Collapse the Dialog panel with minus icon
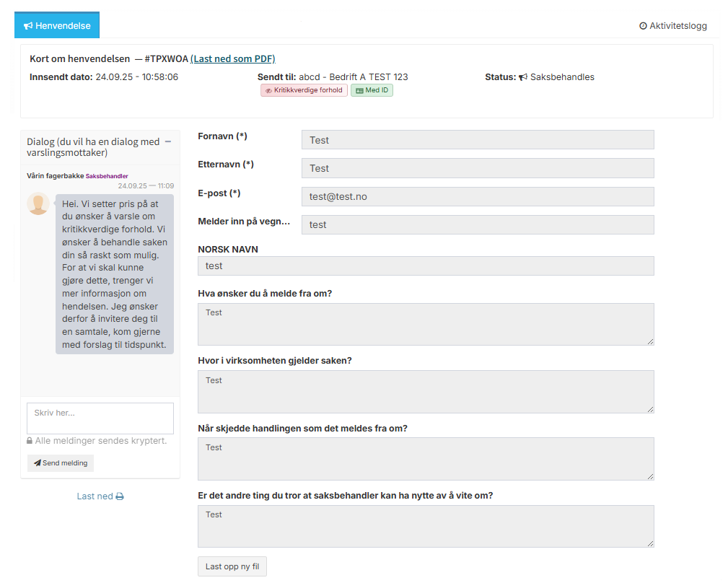 pos(168,142)
